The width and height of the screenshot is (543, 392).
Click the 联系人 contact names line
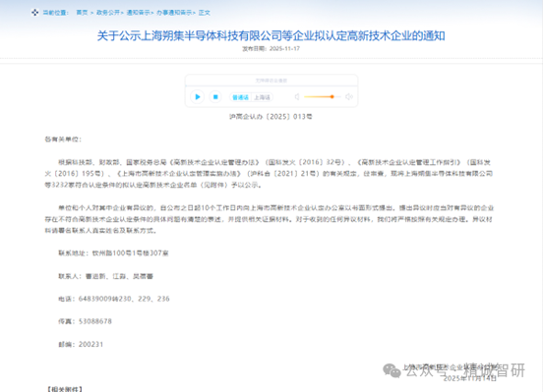(105, 276)
